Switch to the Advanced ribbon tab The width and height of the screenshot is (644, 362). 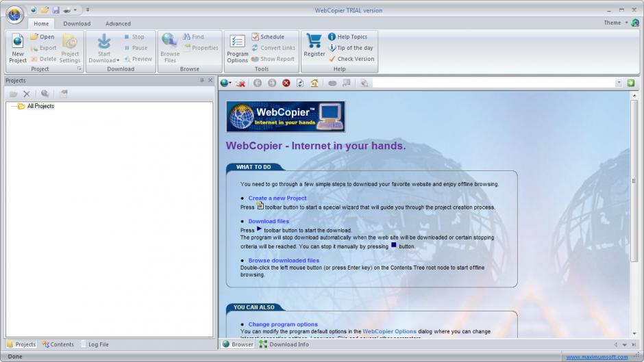(x=118, y=23)
